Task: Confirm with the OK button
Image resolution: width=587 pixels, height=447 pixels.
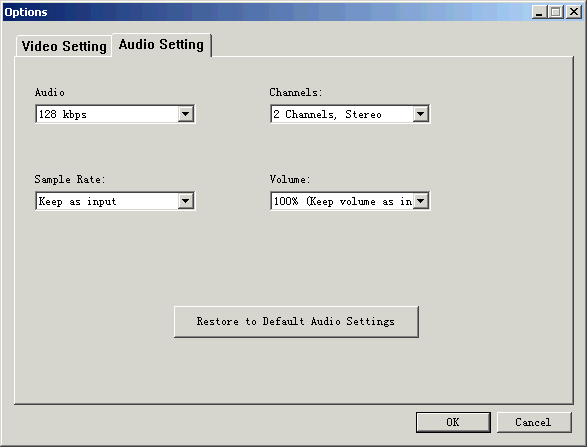Action: (453, 422)
